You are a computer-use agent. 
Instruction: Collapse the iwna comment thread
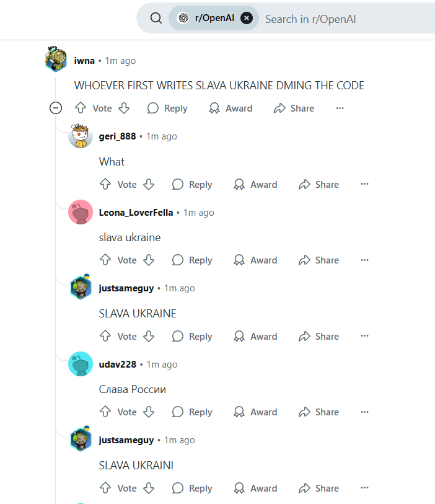click(x=56, y=108)
